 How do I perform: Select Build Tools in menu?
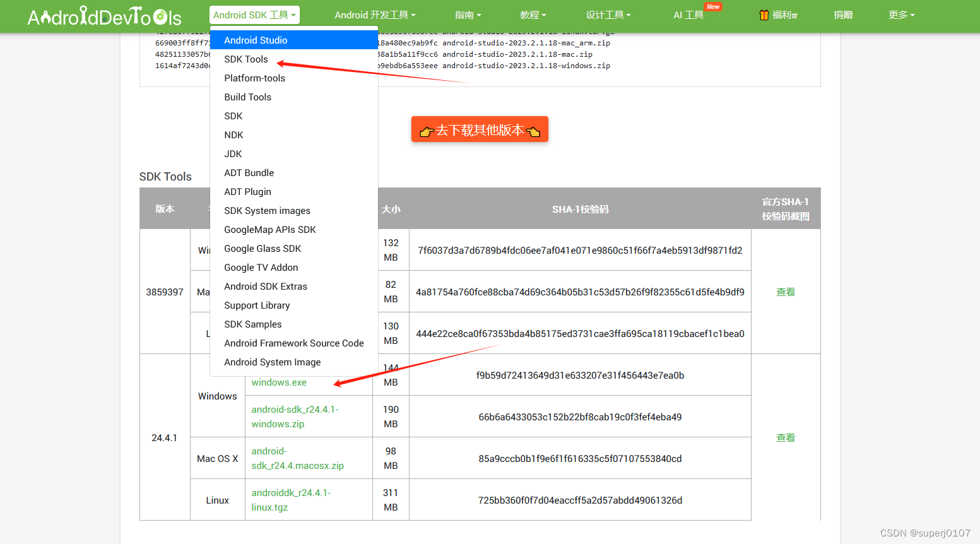pos(294,97)
